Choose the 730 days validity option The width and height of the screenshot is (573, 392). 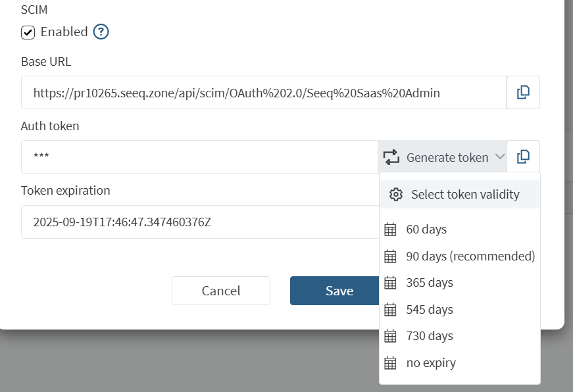pyautogui.click(x=429, y=336)
